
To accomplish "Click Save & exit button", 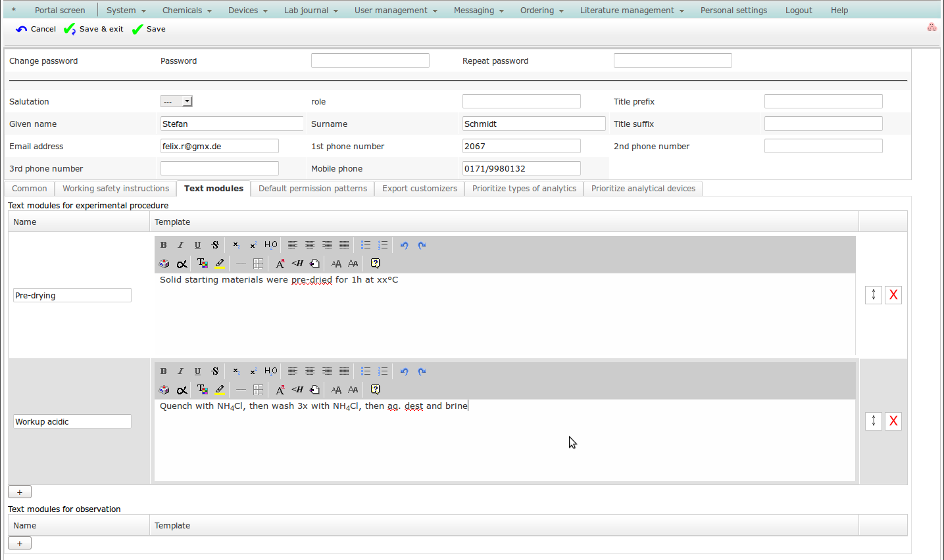I will coord(94,29).
